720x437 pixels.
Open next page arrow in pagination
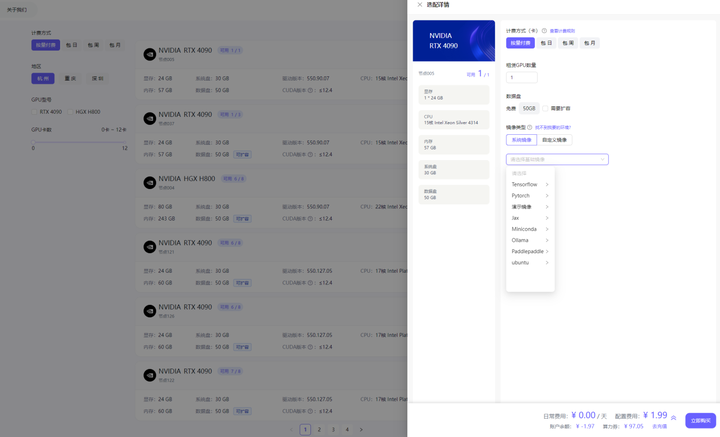[x=361, y=430]
